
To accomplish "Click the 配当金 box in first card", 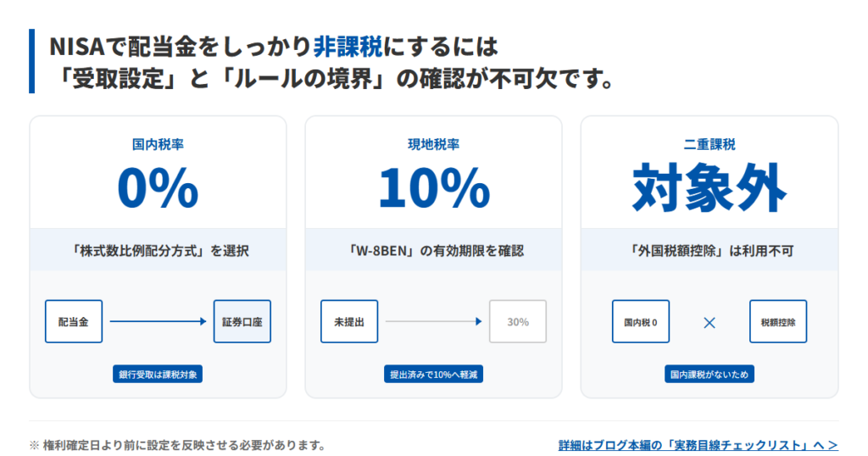I will coord(73,321).
